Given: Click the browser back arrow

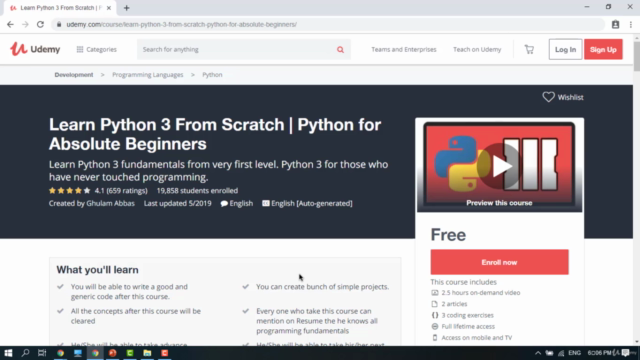Looking at the screenshot, I should point(10,24).
